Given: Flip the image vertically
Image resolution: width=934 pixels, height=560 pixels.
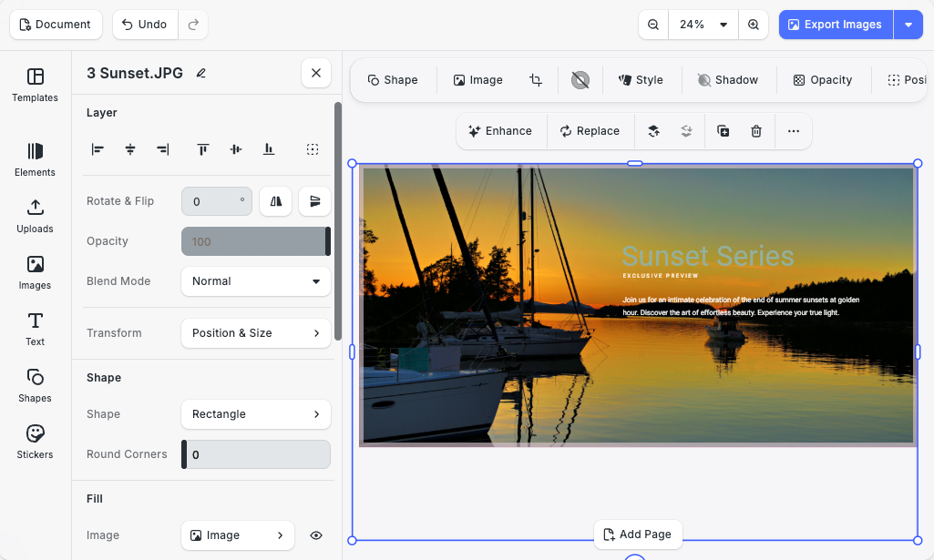Looking at the screenshot, I should 314,201.
